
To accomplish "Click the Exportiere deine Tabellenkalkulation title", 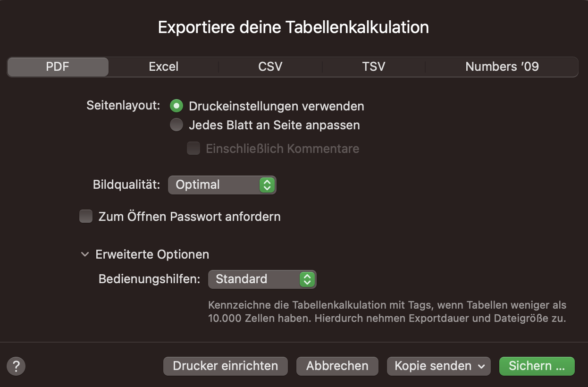I will click(294, 27).
